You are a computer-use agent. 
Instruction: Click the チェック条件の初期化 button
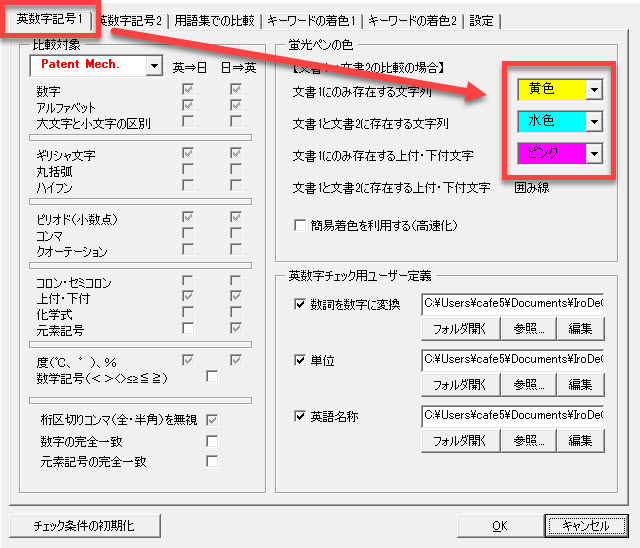coord(83,525)
